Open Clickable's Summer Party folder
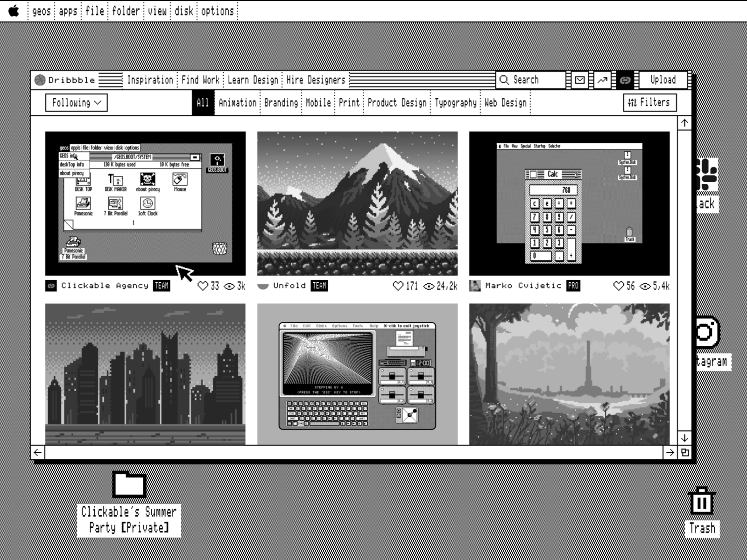This screenshot has height=560, width=747. click(129, 485)
